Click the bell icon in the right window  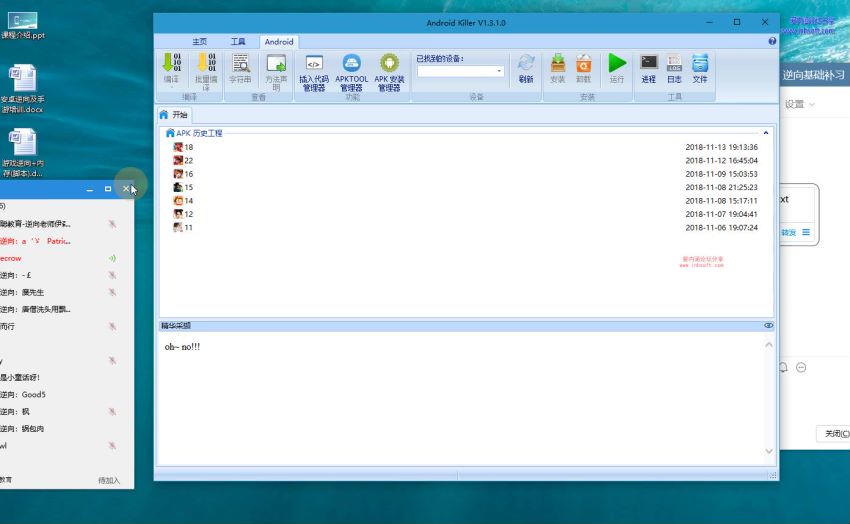coord(783,367)
